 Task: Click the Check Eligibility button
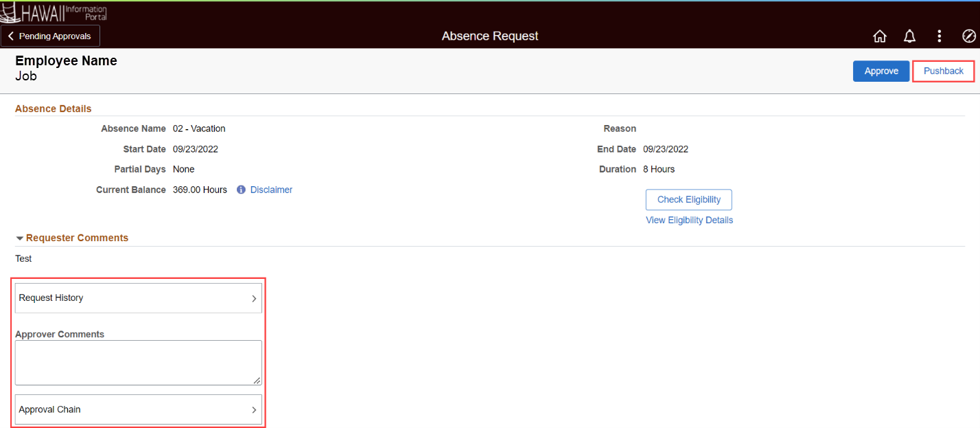click(x=688, y=200)
